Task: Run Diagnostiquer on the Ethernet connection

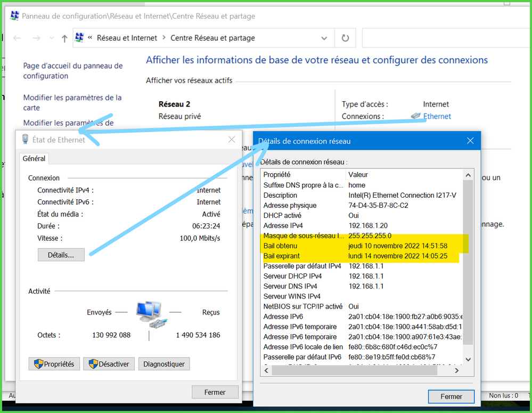Action: click(164, 364)
